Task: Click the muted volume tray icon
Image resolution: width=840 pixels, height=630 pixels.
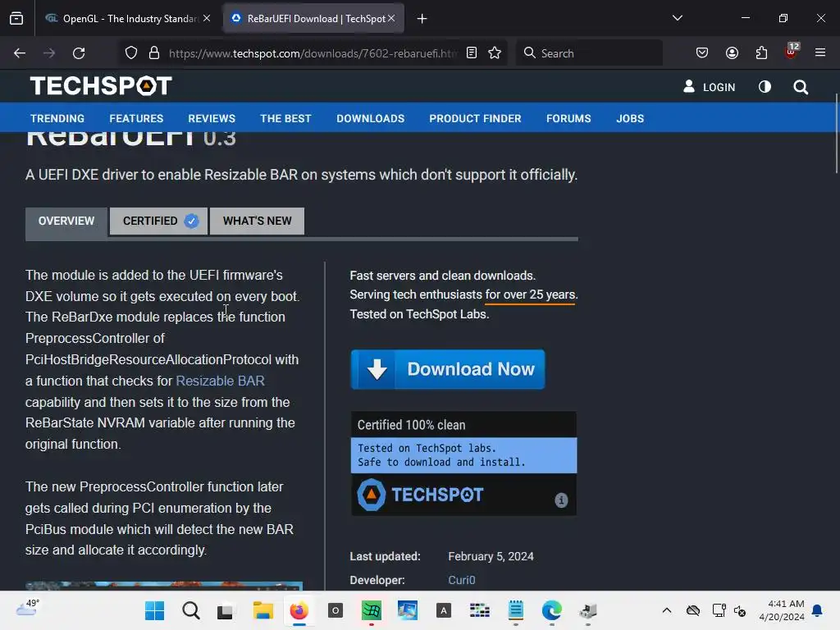Action: point(740,610)
